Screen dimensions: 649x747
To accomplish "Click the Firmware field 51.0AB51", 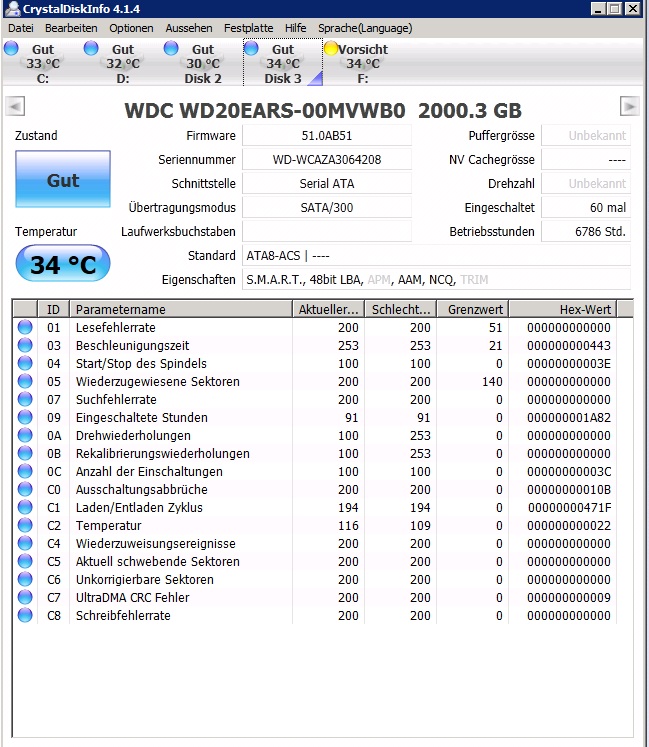I will (327, 136).
